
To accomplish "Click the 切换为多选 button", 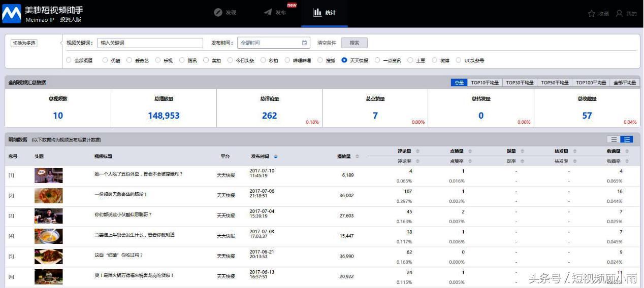I will pos(24,43).
